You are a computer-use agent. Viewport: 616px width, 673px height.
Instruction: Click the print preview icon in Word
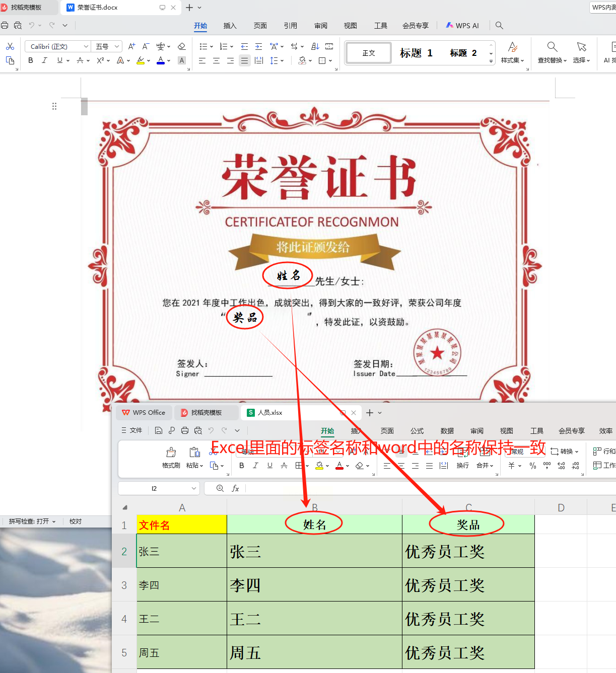(x=18, y=25)
